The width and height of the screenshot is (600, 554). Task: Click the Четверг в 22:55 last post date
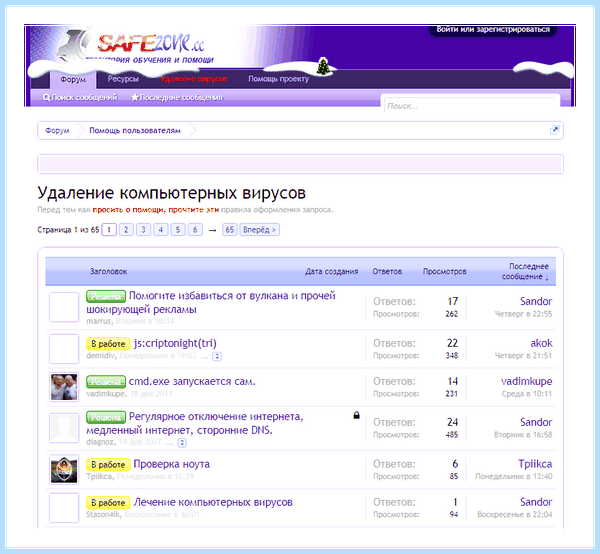click(x=523, y=314)
